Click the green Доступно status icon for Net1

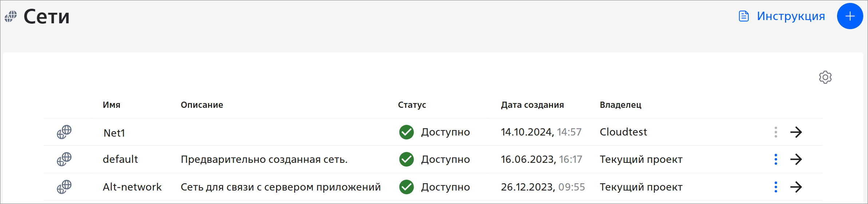406,132
